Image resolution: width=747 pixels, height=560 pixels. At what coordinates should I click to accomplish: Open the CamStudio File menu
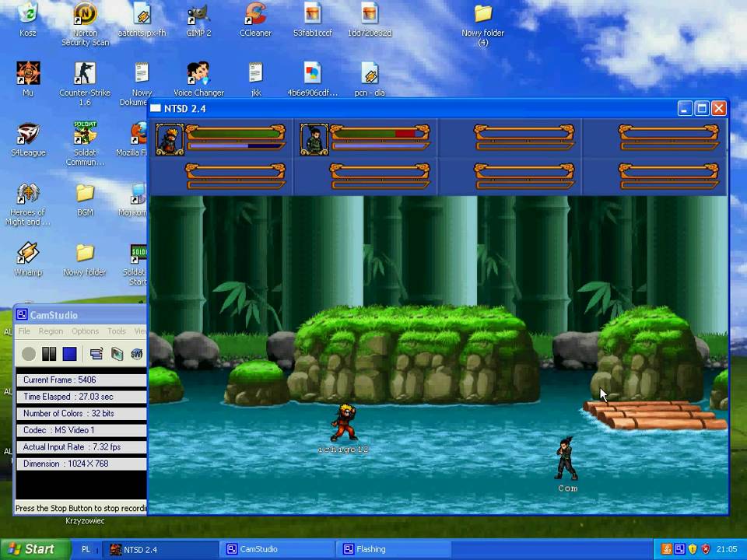click(24, 331)
